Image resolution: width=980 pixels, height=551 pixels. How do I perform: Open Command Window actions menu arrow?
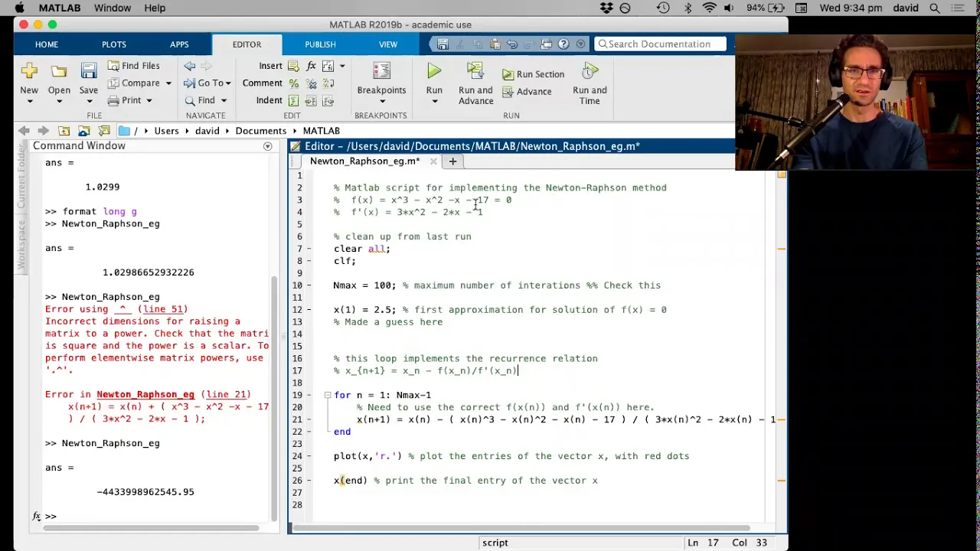[x=267, y=146]
